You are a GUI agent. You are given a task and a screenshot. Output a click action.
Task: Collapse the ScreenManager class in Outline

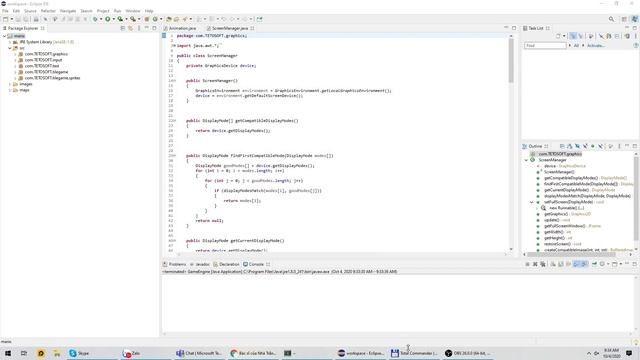coord(526,160)
